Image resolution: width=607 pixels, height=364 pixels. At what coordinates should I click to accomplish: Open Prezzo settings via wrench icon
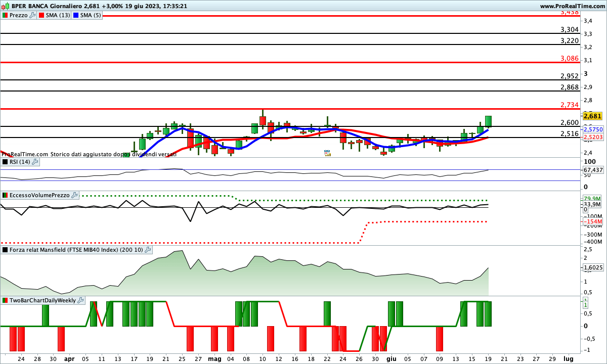33,15
